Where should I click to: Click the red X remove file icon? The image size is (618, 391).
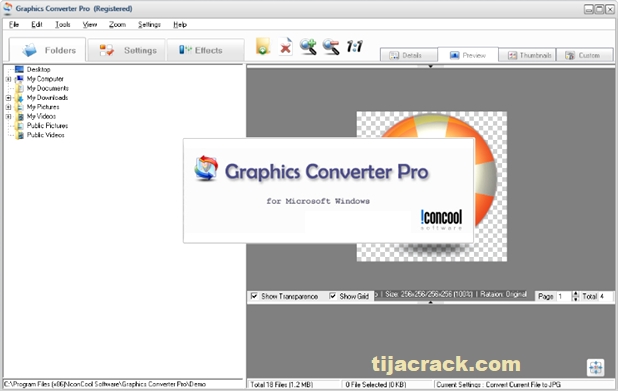click(285, 47)
